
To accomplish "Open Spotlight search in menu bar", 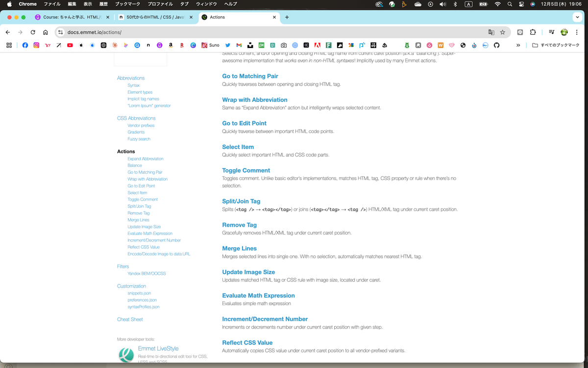I will [510, 4].
